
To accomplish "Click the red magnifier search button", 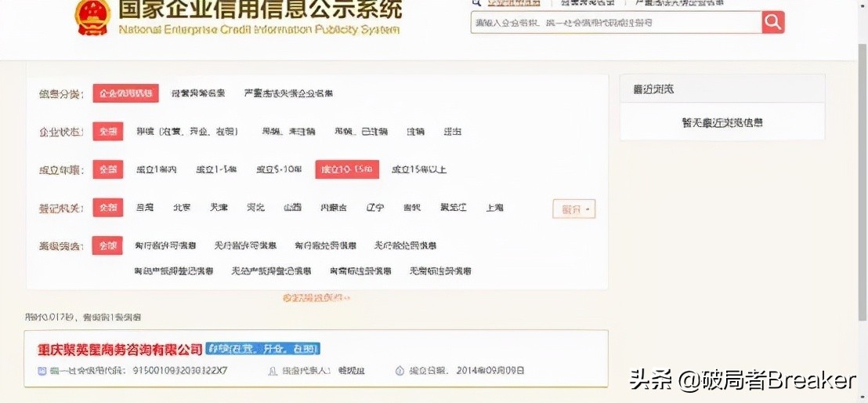I will pos(772,22).
